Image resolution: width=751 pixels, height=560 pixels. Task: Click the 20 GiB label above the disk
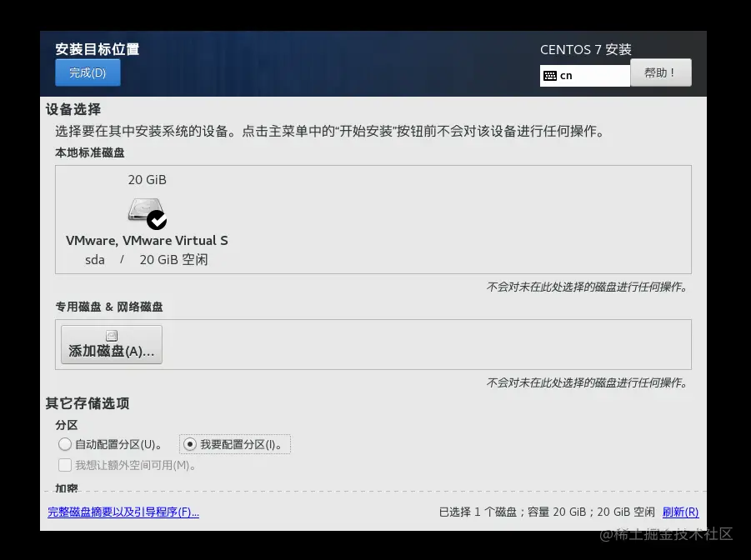[x=147, y=180]
